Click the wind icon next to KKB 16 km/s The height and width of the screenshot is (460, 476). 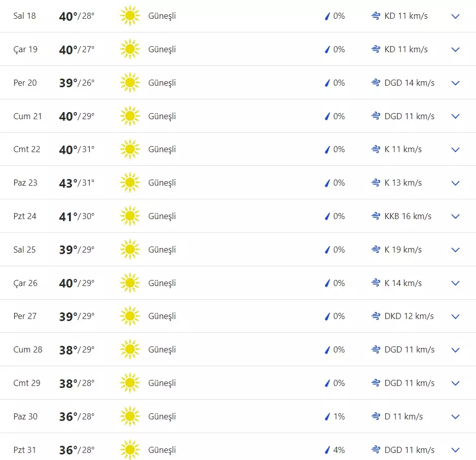(x=376, y=216)
